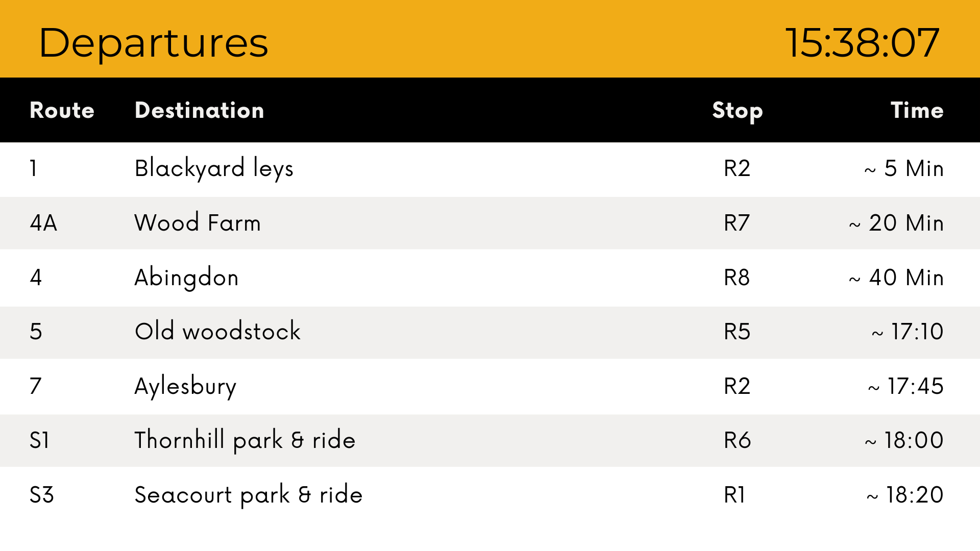The image size is (980, 551).
Task: Click the Departures title
Action: (153, 43)
